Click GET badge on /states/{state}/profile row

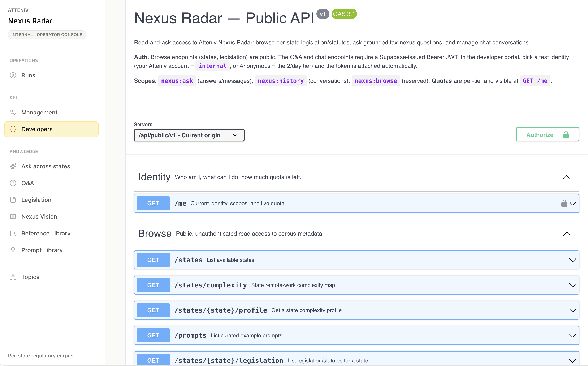coord(153,310)
